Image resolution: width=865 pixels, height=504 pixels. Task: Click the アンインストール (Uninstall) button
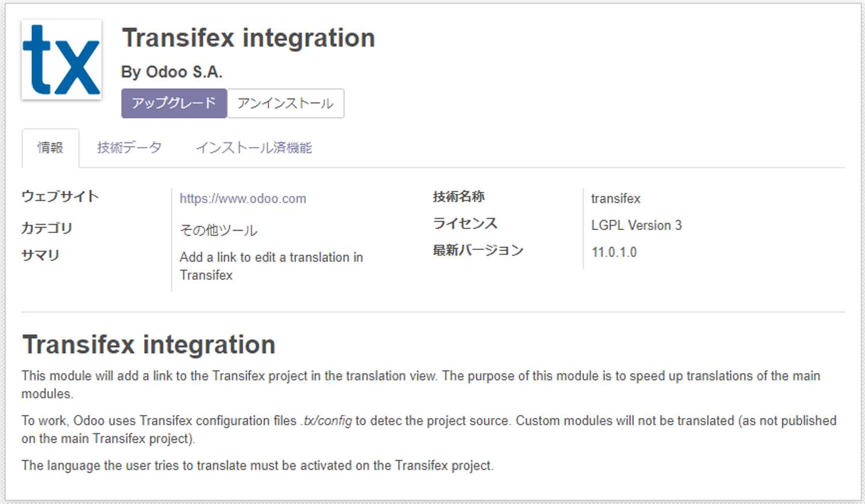pyautogui.click(x=285, y=103)
